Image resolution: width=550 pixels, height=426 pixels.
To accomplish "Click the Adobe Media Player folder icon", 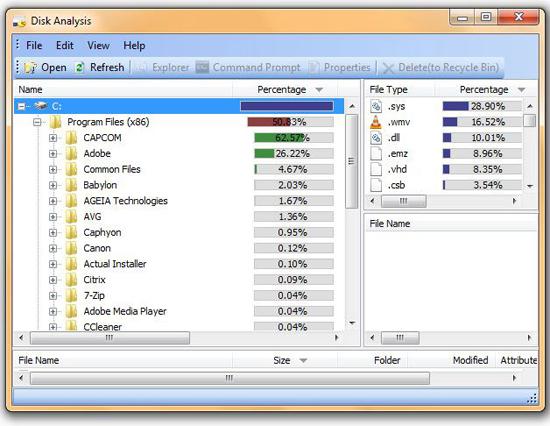I will click(71, 312).
